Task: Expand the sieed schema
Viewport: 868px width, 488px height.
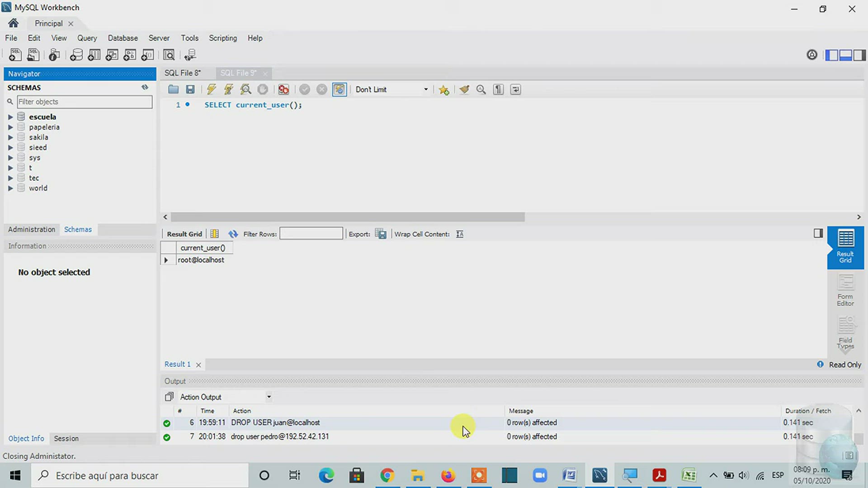Action: pos(10,148)
